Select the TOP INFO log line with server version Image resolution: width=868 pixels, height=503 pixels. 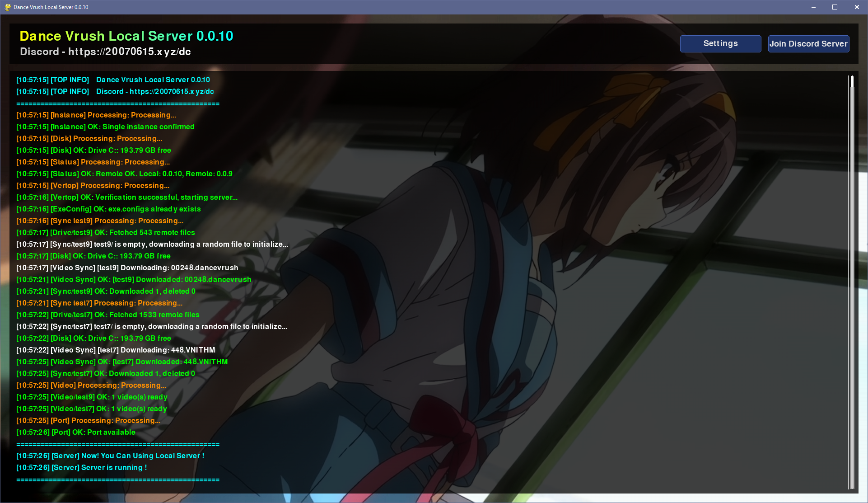pos(113,80)
